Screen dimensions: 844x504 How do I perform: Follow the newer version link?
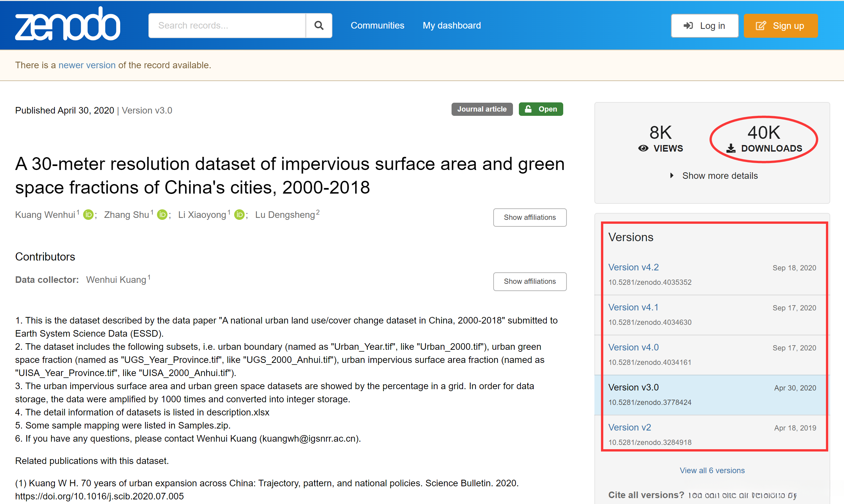[87, 65]
